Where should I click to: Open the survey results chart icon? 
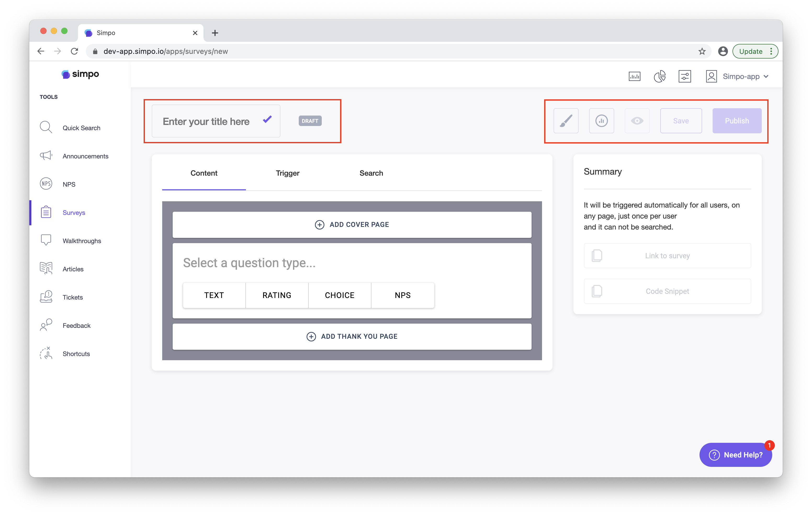point(601,121)
